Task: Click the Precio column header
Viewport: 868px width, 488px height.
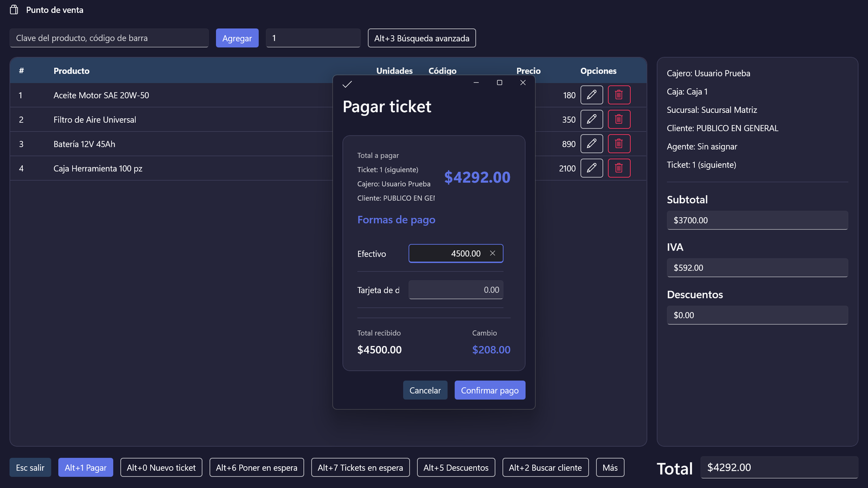Action: point(528,71)
